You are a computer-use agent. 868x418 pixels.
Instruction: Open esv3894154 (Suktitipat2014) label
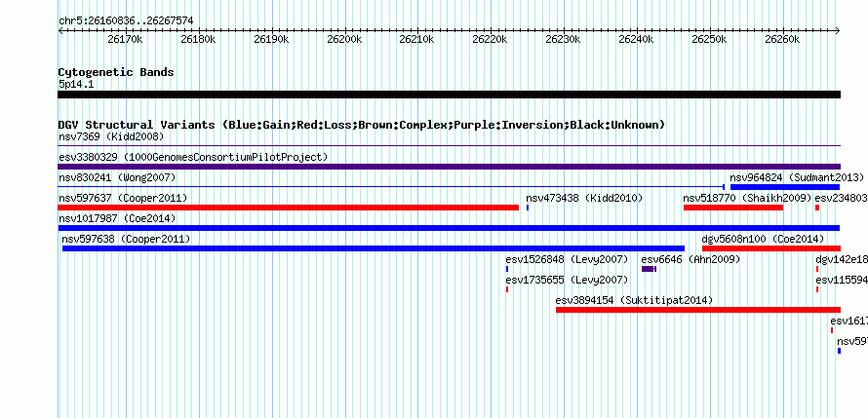(x=634, y=300)
